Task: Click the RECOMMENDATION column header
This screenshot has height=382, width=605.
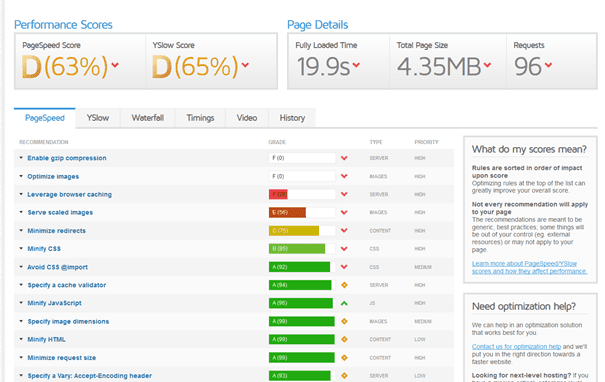Action: point(44,142)
